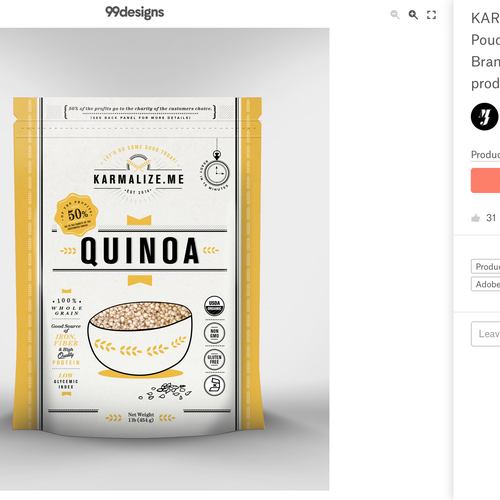Select the Product tag chip

point(486,267)
